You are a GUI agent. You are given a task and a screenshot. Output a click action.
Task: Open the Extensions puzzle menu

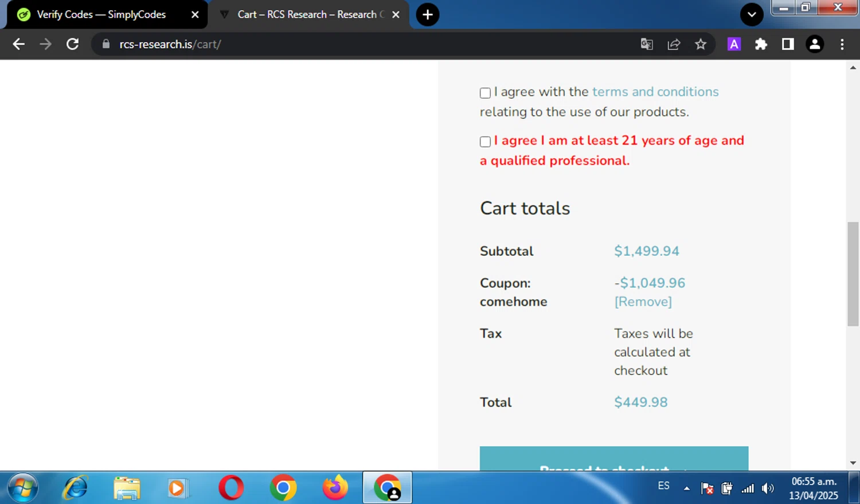[761, 44]
